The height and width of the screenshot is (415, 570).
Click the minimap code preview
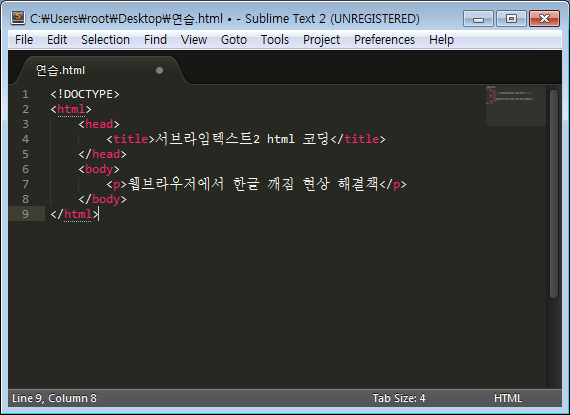click(515, 106)
